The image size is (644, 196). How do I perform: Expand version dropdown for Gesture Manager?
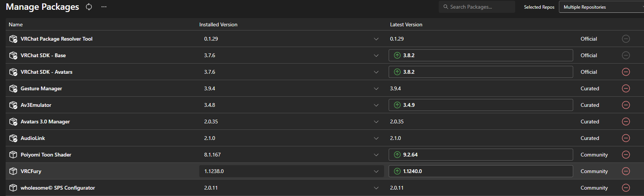[376, 88]
